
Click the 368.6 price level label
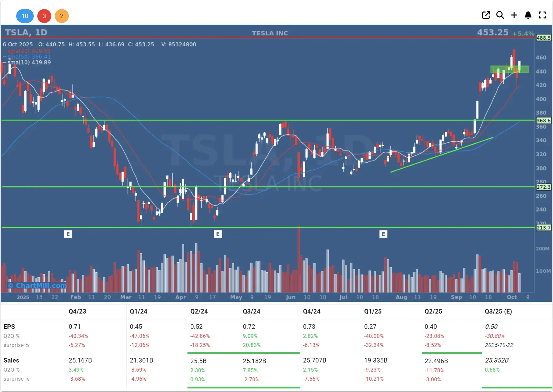tap(543, 121)
